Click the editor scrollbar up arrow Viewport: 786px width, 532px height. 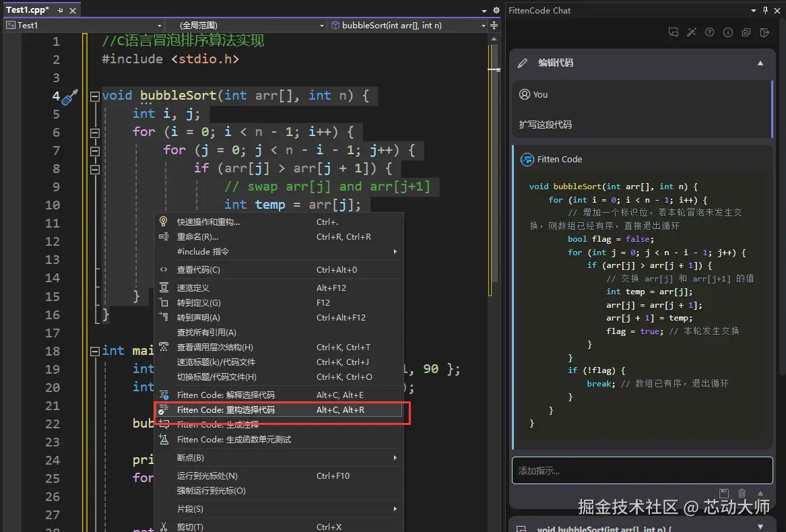pyautogui.click(x=494, y=38)
